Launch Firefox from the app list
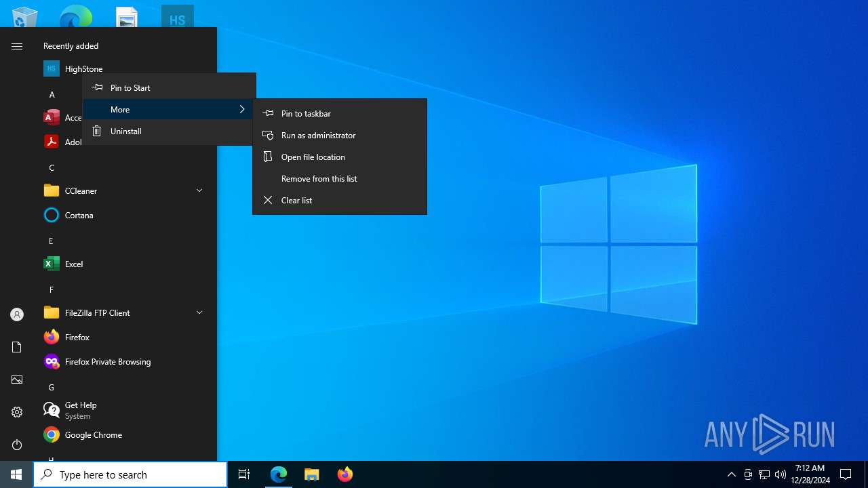Image resolution: width=868 pixels, height=488 pixels. click(x=125, y=337)
